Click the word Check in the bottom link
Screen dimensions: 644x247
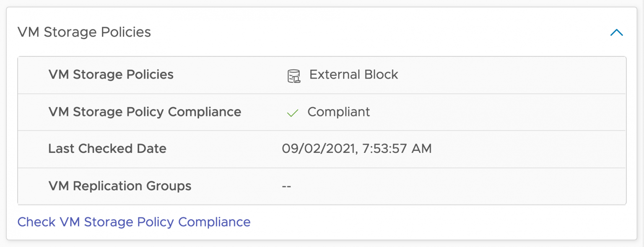pyautogui.click(x=36, y=222)
